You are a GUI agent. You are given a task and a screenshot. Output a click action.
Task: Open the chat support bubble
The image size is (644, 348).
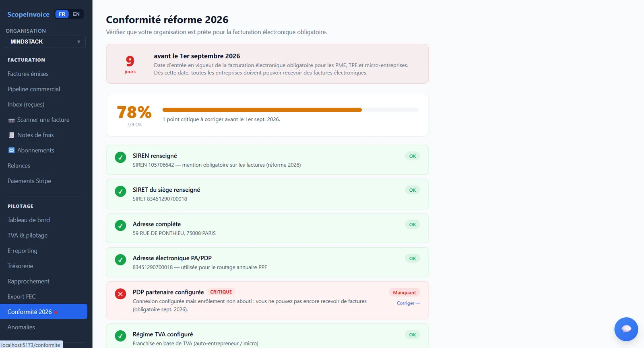coord(626,329)
